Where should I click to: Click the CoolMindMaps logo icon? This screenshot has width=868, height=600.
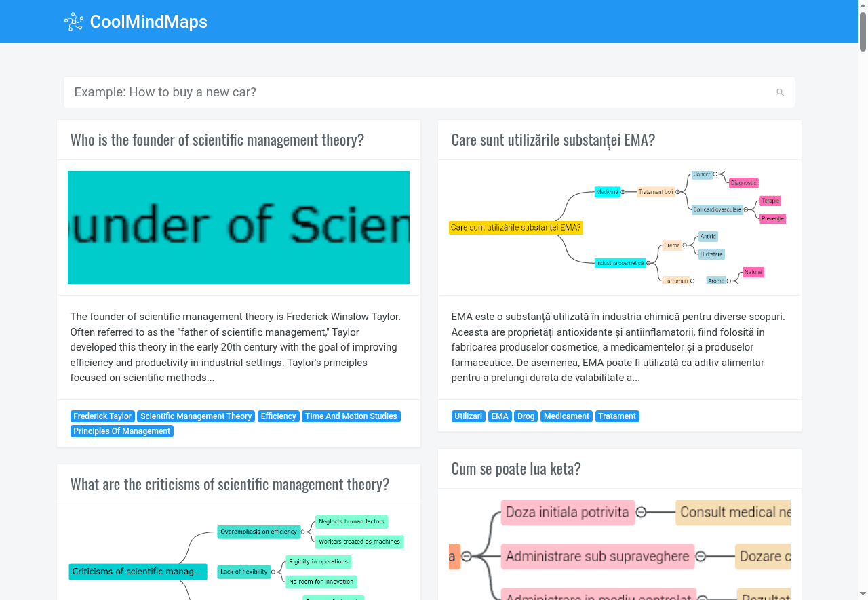point(73,21)
